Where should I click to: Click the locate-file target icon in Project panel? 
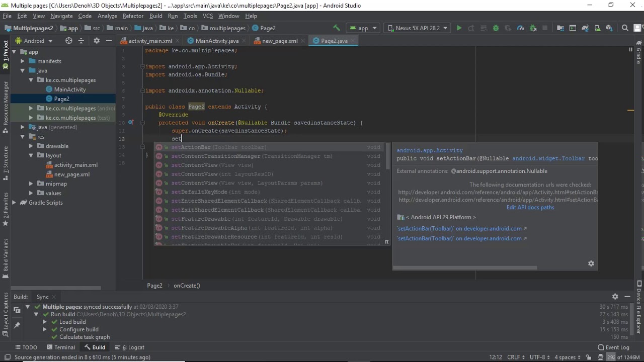(69, 41)
